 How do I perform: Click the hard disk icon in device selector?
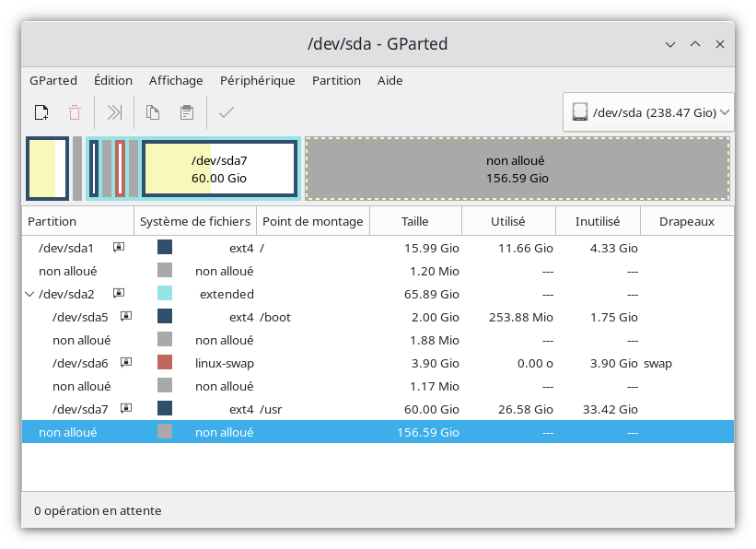pyautogui.click(x=580, y=112)
